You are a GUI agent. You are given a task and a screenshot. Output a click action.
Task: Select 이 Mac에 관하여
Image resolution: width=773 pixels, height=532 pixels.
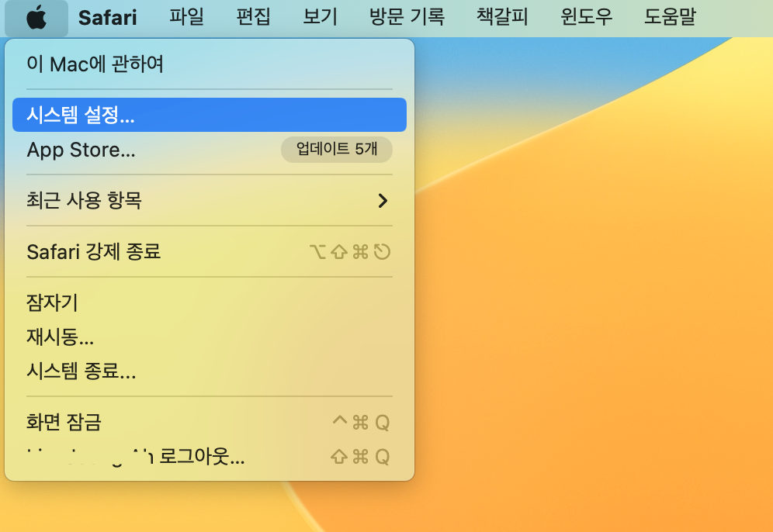coord(210,64)
